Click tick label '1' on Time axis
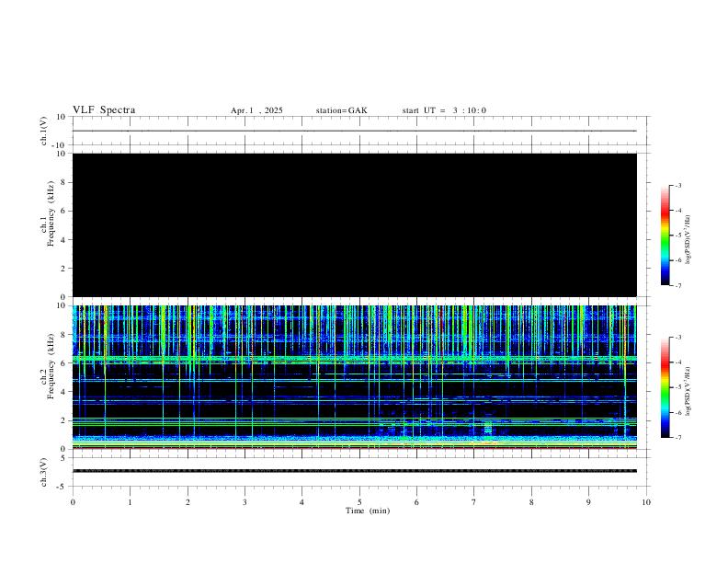The width and height of the screenshot is (728, 563). 130,502
